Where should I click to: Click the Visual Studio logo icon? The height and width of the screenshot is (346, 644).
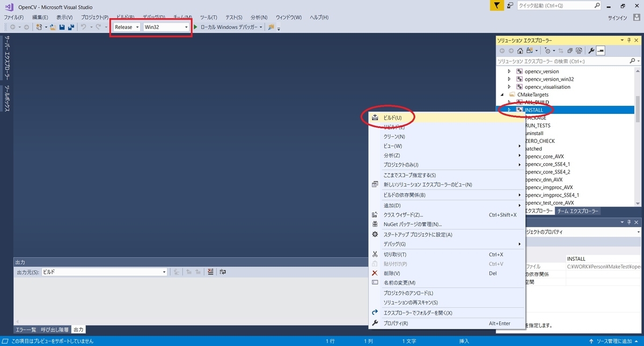tap(8, 6)
